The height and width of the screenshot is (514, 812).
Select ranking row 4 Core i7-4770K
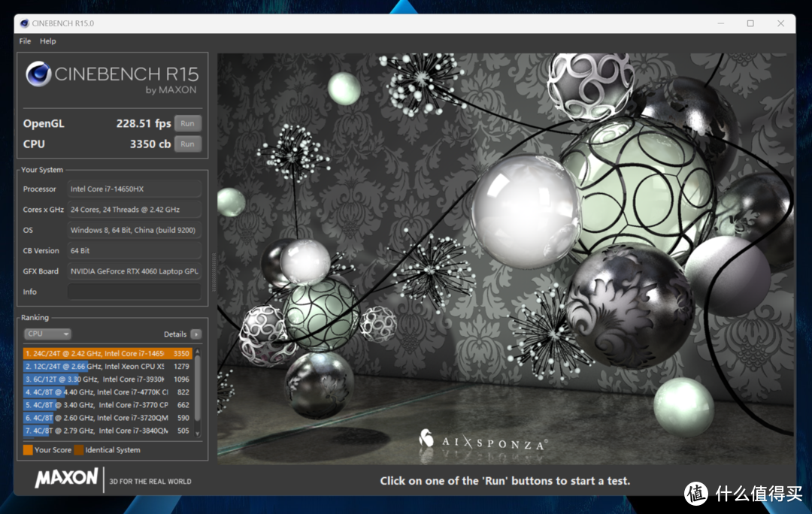108,392
